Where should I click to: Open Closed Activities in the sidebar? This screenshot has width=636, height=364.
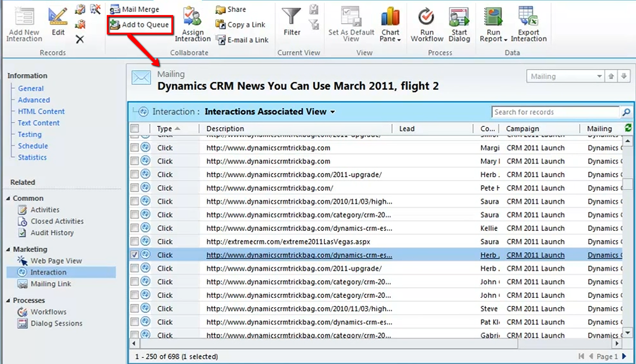pyautogui.click(x=51, y=221)
